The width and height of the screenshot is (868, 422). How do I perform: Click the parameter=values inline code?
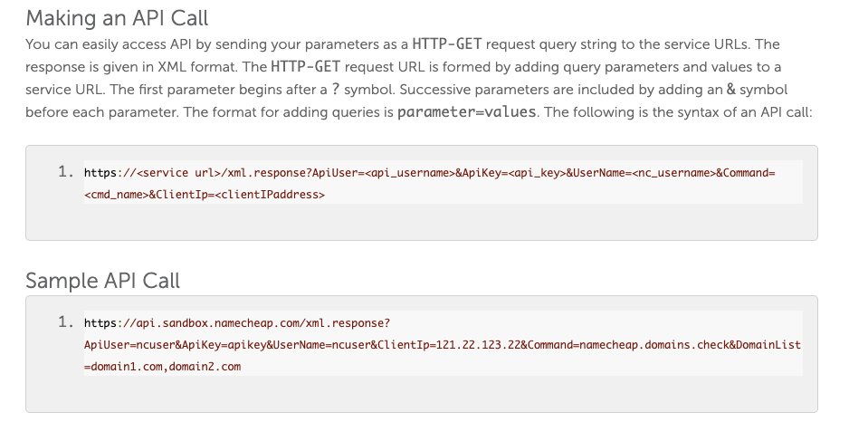[467, 112]
